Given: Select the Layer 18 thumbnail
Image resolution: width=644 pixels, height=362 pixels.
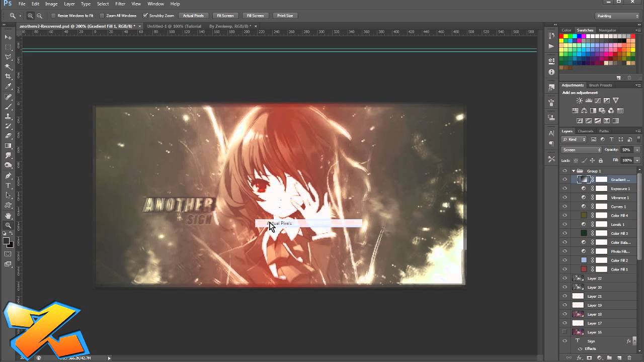Looking at the screenshot, I should tap(578, 314).
